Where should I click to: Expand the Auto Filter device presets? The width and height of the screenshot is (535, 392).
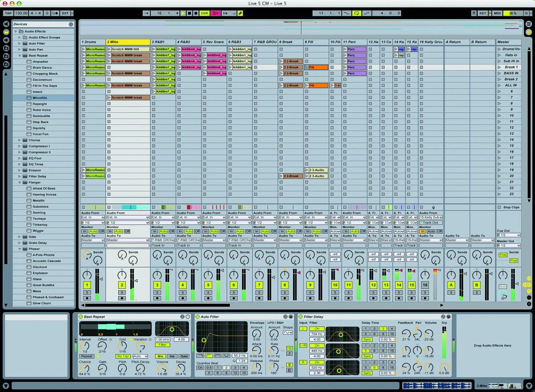click(x=20, y=43)
